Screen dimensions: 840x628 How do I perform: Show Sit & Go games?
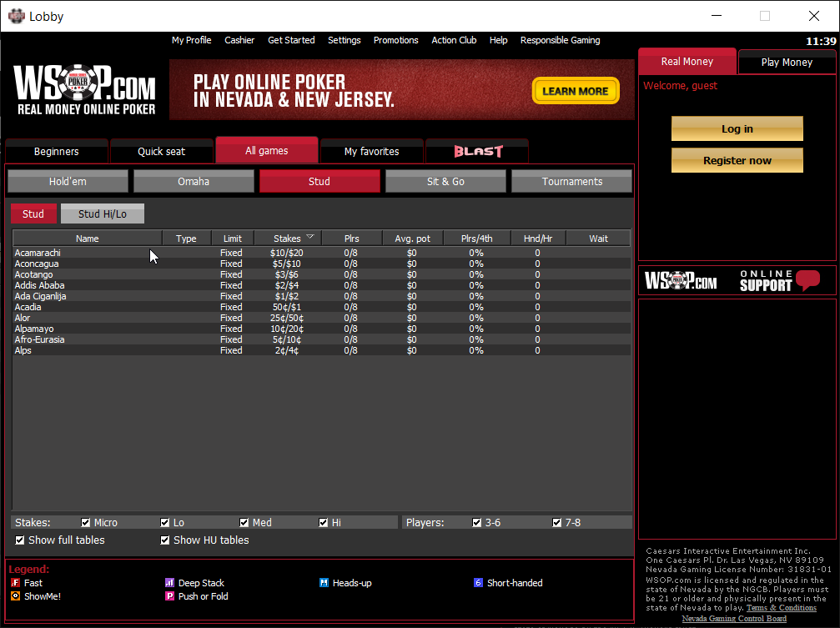tap(445, 181)
